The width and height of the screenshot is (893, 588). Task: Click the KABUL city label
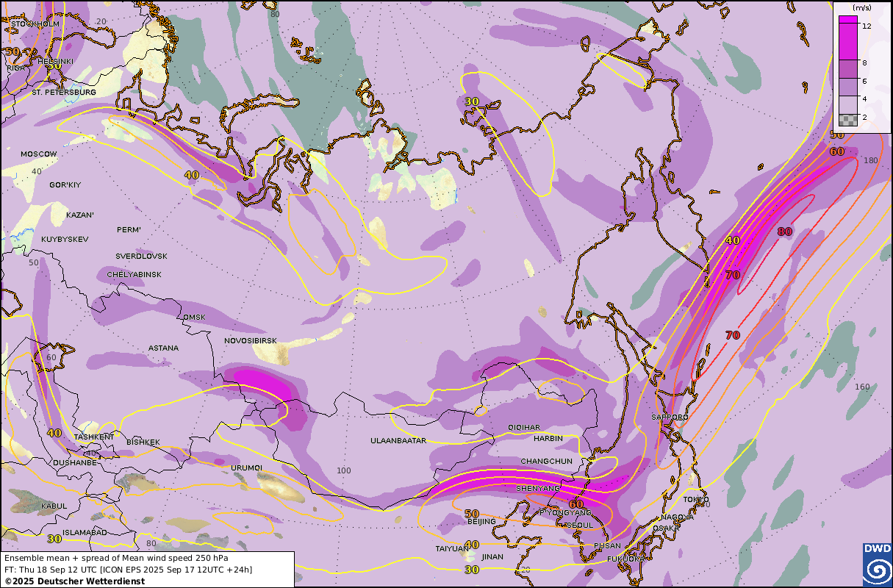(54, 506)
